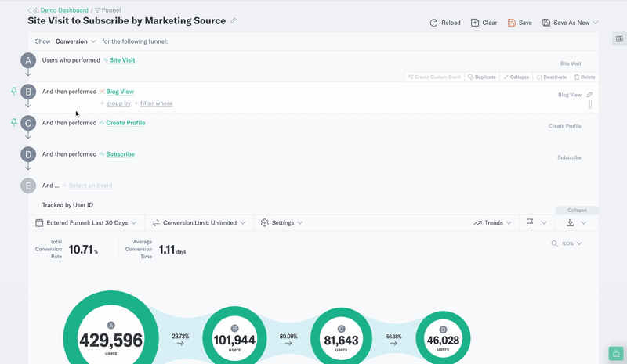Image resolution: width=627 pixels, height=364 pixels.
Task: Open the Show Conversion dropdown
Action: (75, 41)
